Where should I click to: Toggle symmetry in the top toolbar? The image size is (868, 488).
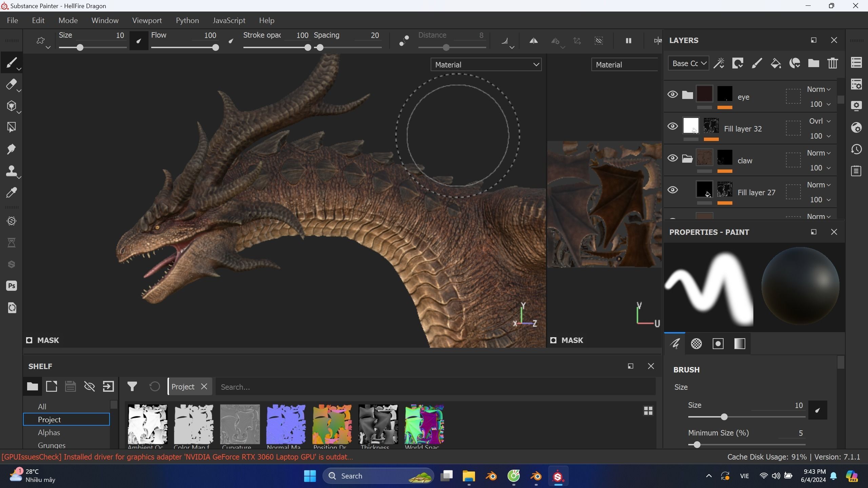point(533,41)
